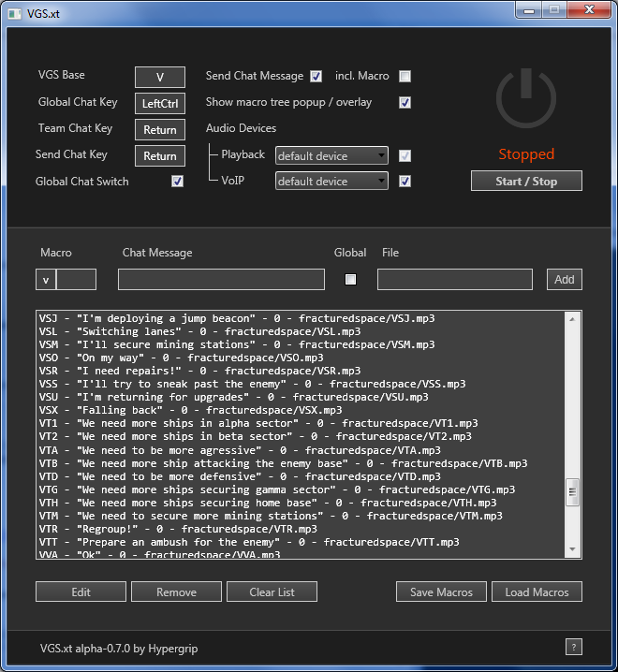618x672 pixels.
Task: Click the Add macro button
Action: pos(565,280)
